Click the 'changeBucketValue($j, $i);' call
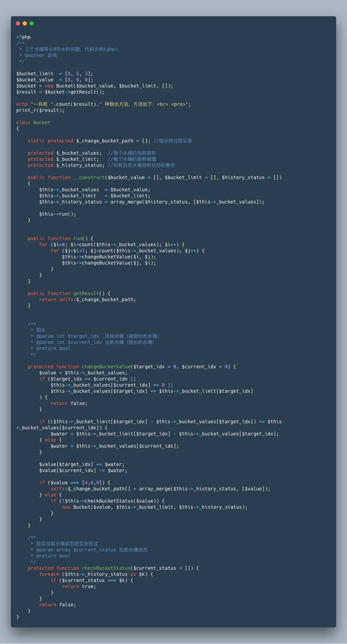The width and height of the screenshot is (347, 644). click(109, 263)
